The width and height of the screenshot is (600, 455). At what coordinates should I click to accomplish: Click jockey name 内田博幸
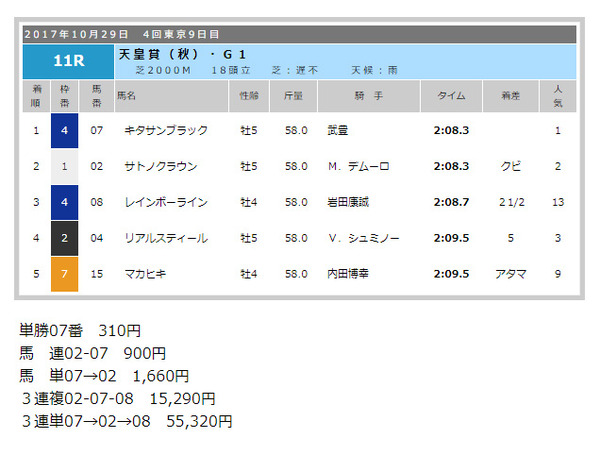coord(348,274)
